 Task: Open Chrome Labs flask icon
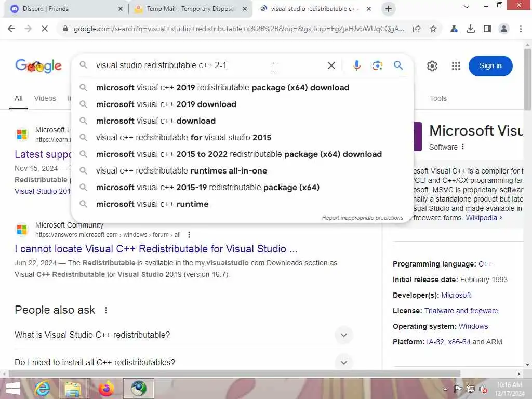454,29
